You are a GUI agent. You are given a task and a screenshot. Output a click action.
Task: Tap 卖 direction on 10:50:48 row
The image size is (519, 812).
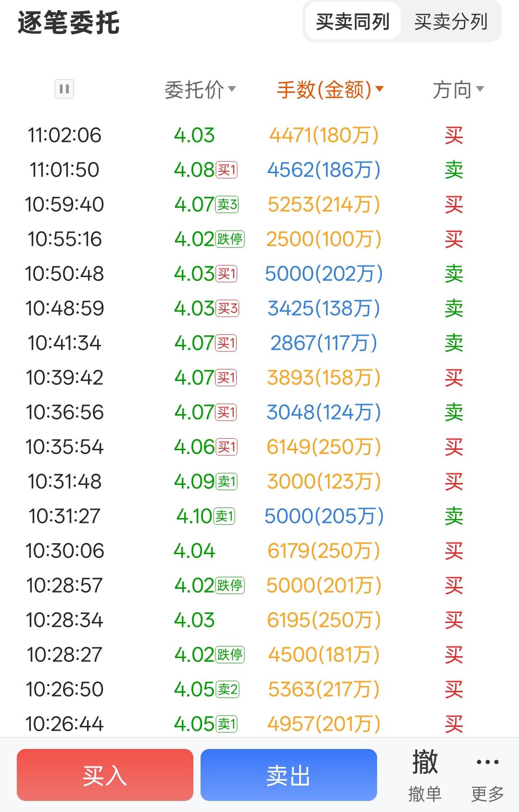pos(454,274)
